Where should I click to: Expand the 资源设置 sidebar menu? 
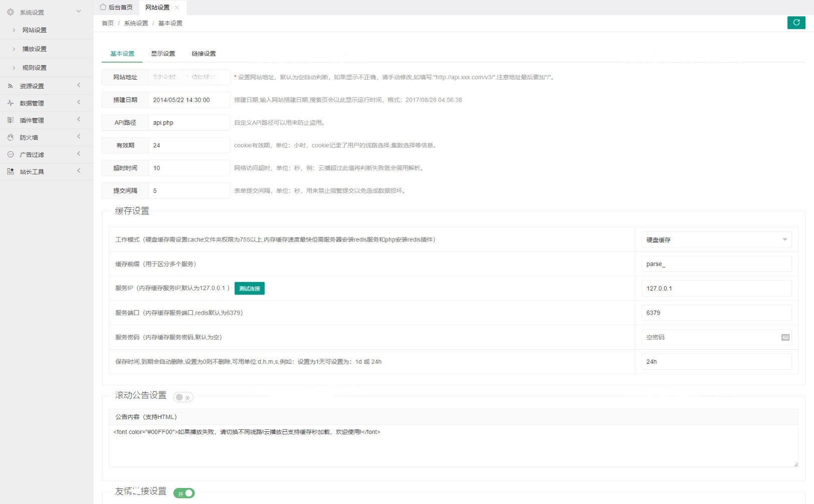[79, 85]
